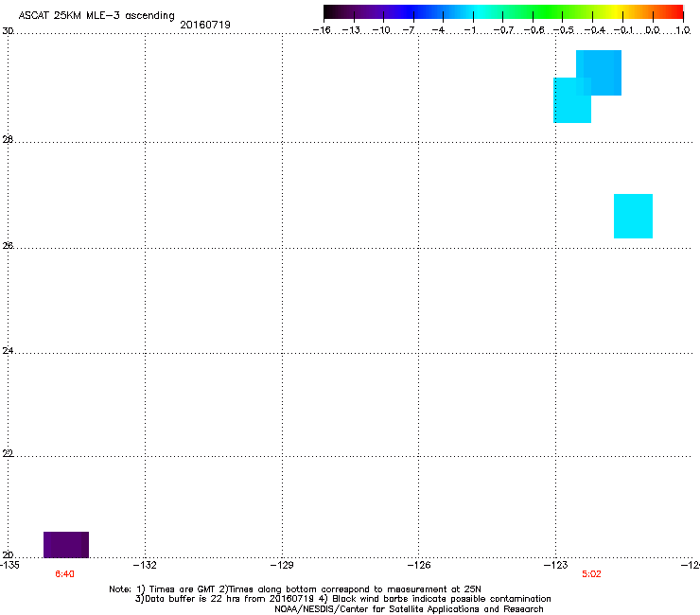Click the latitude label 24
This screenshot has height=615, width=700.
click(8, 351)
